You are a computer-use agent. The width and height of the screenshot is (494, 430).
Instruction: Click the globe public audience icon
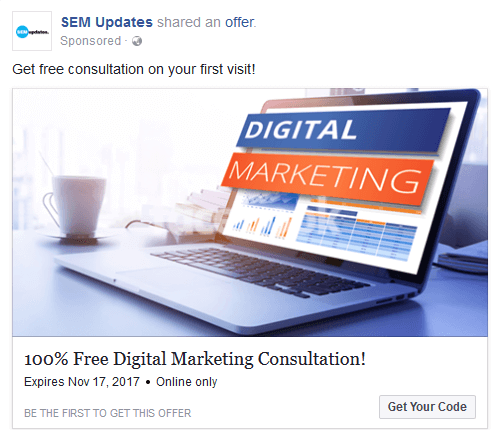tap(137, 41)
